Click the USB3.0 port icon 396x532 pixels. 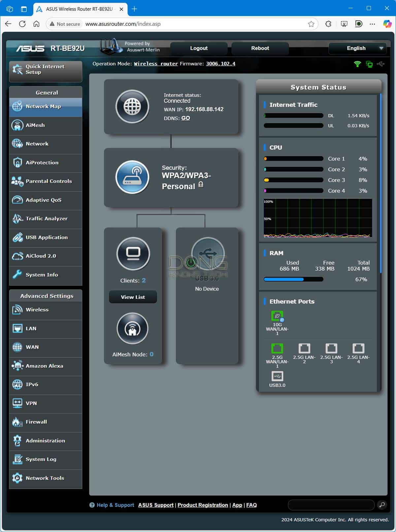click(277, 376)
